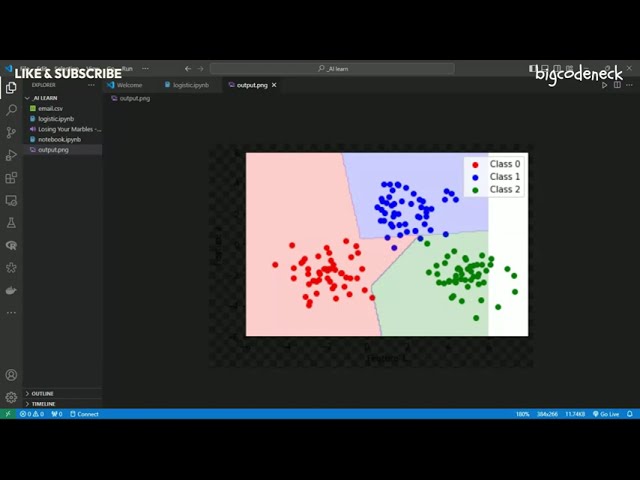Click the Class 0 legend entry
Image resolution: width=640 pixels, height=480 pixels.
pos(496,164)
